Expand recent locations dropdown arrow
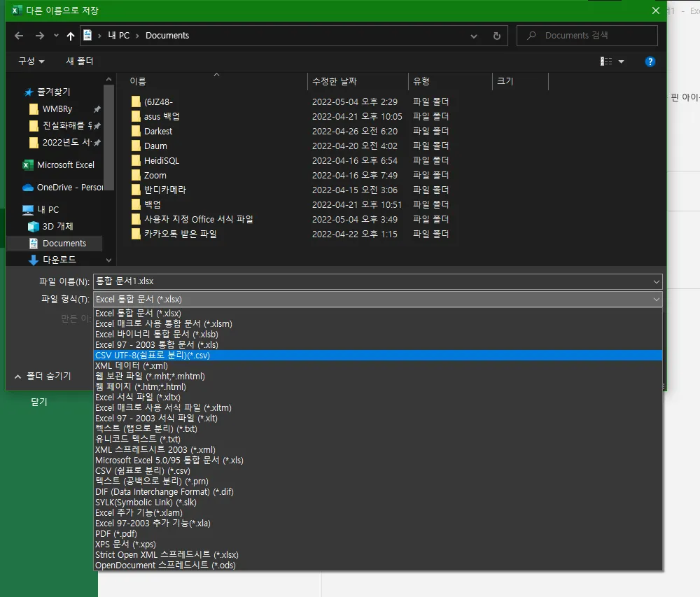The image size is (700, 597). tap(56, 36)
